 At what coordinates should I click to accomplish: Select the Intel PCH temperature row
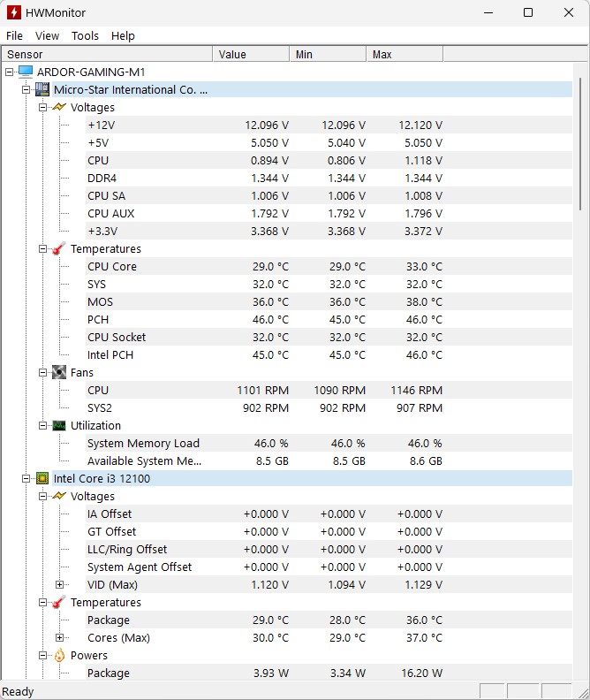(x=329, y=355)
